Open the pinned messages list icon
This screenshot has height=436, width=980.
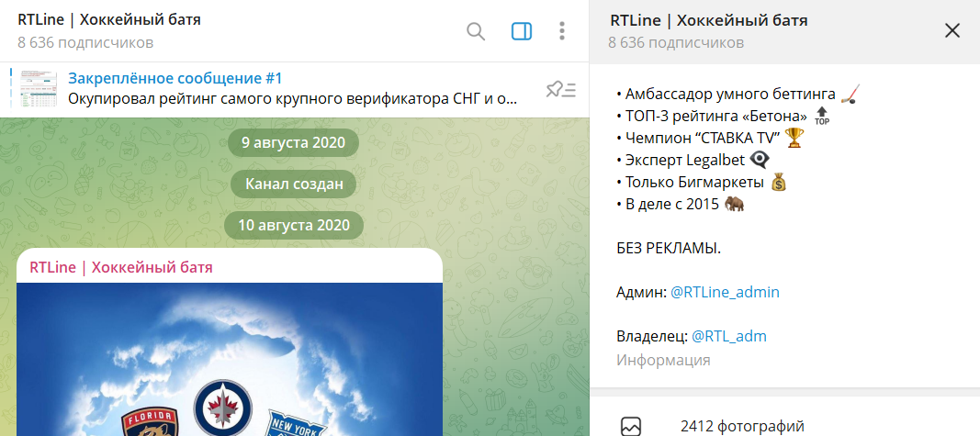pos(560,90)
